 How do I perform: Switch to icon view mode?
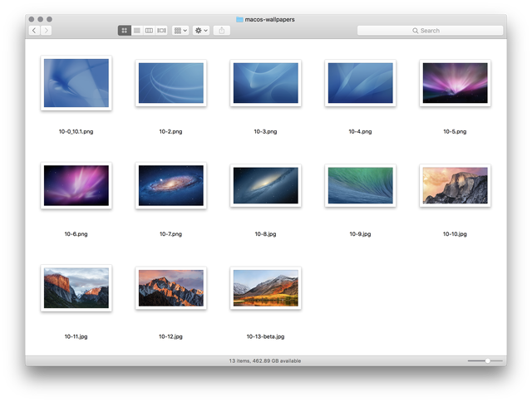pos(125,31)
